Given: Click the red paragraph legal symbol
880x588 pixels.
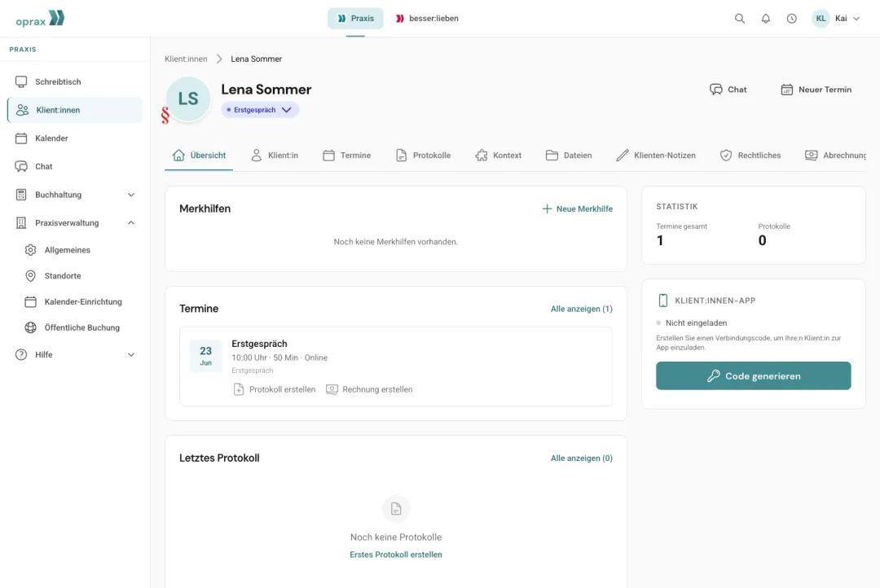Looking at the screenshot, I should (x=165, y=115).
